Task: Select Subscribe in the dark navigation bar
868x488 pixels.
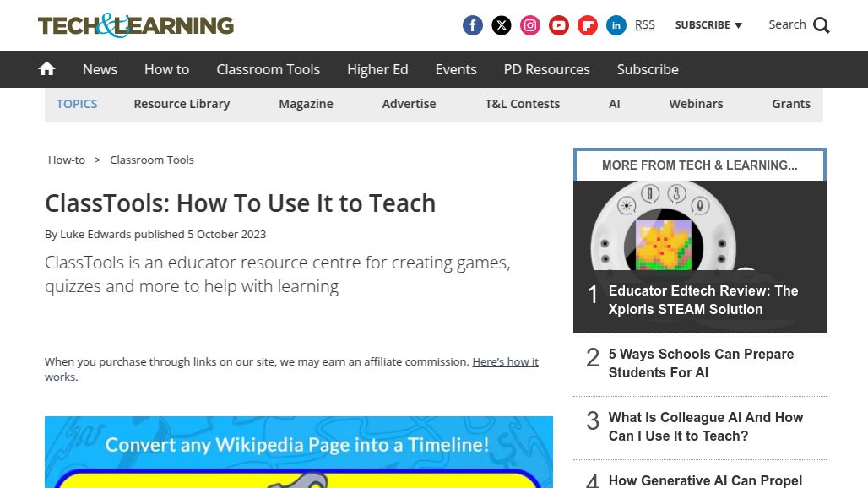Action: (x=648, y=69)
